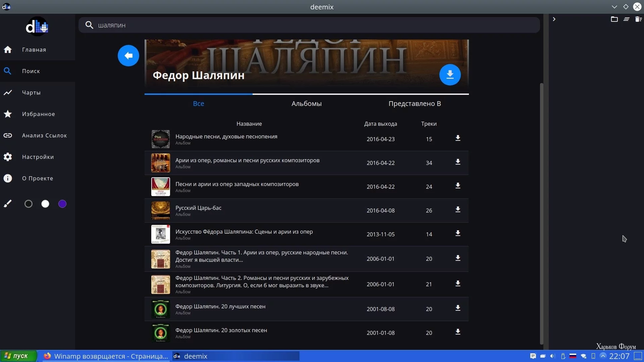The height and width of the screenshot is (362, 644).
Task: Open Настройки settings page
Action: click(x=38, y=157)
